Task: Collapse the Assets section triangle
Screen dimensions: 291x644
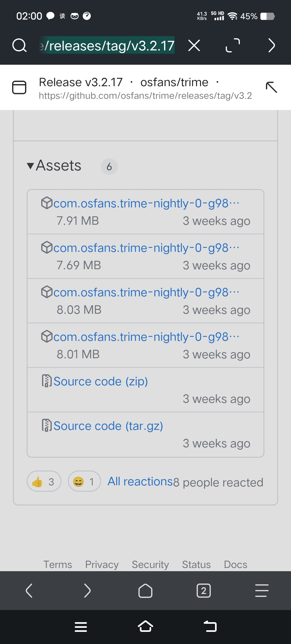Action: (30, 166)
